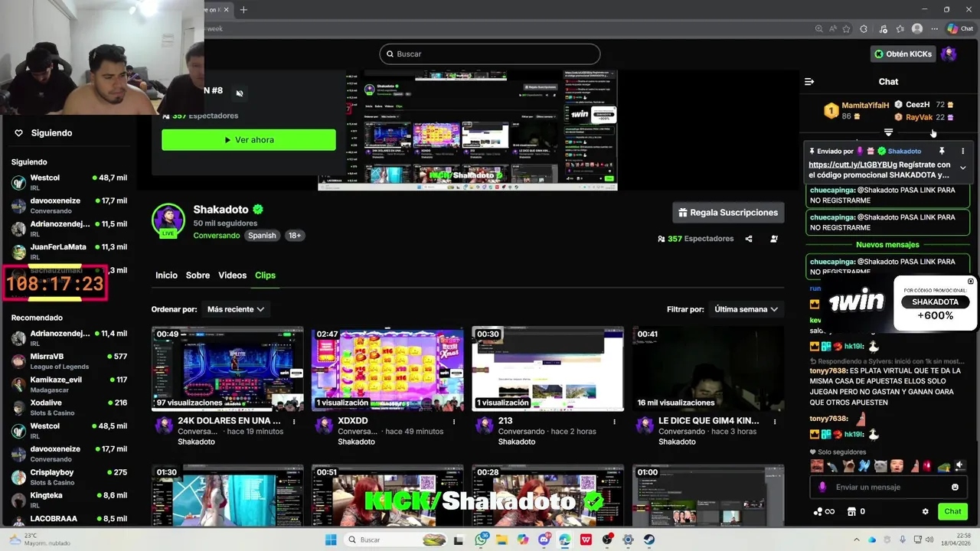This screenshot has height=551, width=980.
Task: Open browser three-dot settings menu
Action: [x=935, y=29]
